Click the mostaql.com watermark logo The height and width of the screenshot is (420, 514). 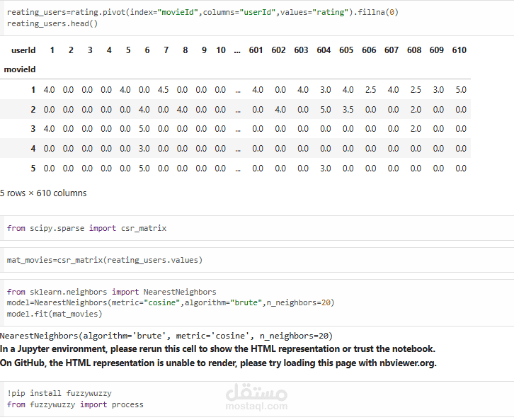256,397
